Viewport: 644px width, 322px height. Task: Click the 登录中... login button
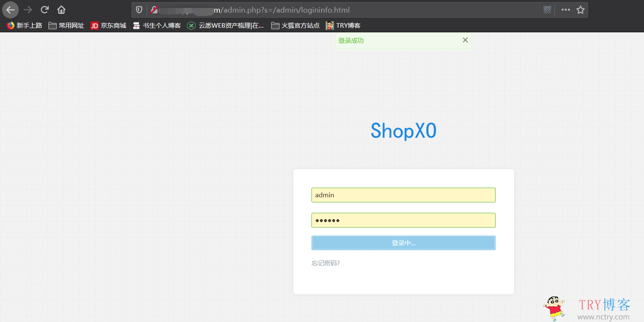click(x=404, y=243)
